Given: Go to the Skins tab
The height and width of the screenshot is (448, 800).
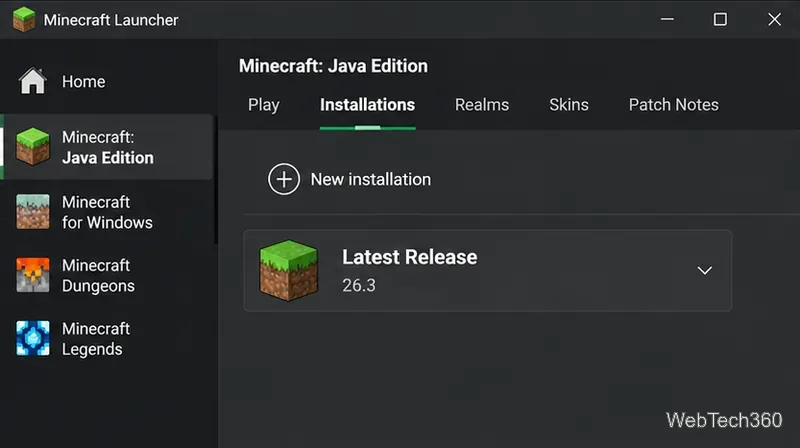Looking at the screenshot, I should [569, 105].
